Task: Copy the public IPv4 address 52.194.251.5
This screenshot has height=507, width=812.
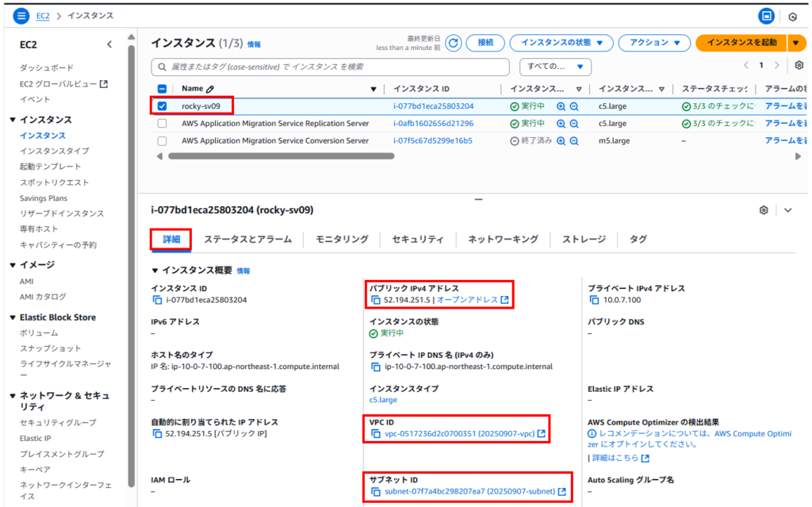Action: click(376, 300)
